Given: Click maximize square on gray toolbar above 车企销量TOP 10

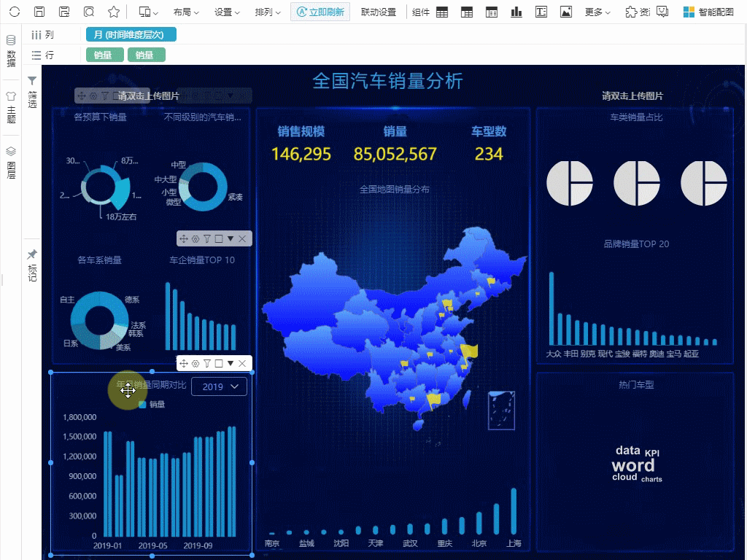Looking at the screenshot, I should [x=219, y=238].
